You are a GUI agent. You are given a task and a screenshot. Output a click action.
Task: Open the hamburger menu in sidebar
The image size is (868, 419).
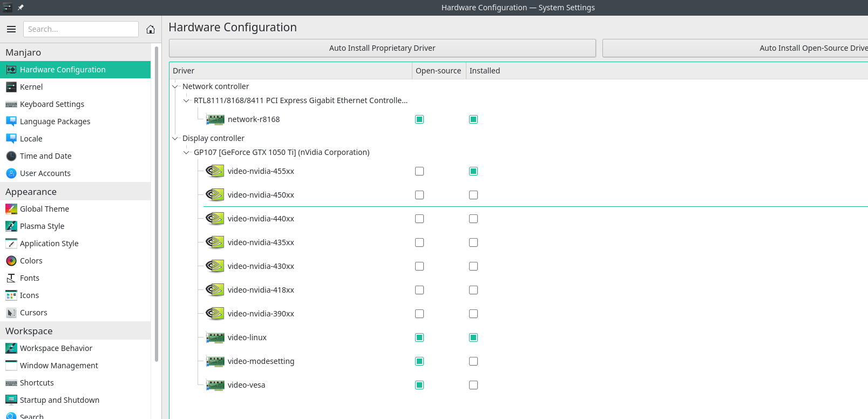11,29
